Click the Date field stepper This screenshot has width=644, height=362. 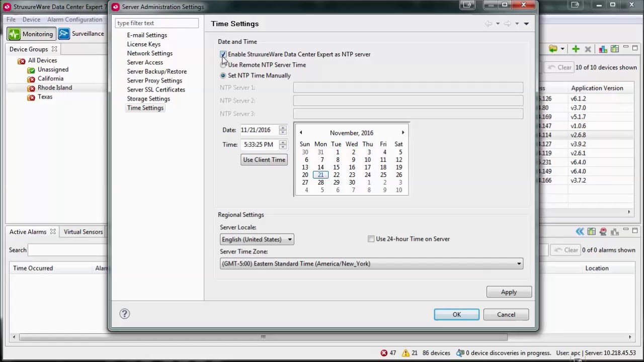click(x=283, y=130)
